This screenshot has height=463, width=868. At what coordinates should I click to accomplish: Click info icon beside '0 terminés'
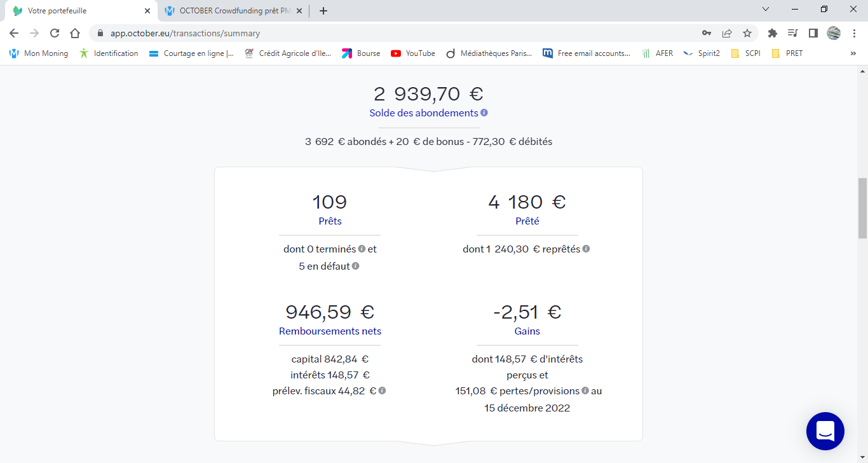pyautogui.click(x=362, y=249)
